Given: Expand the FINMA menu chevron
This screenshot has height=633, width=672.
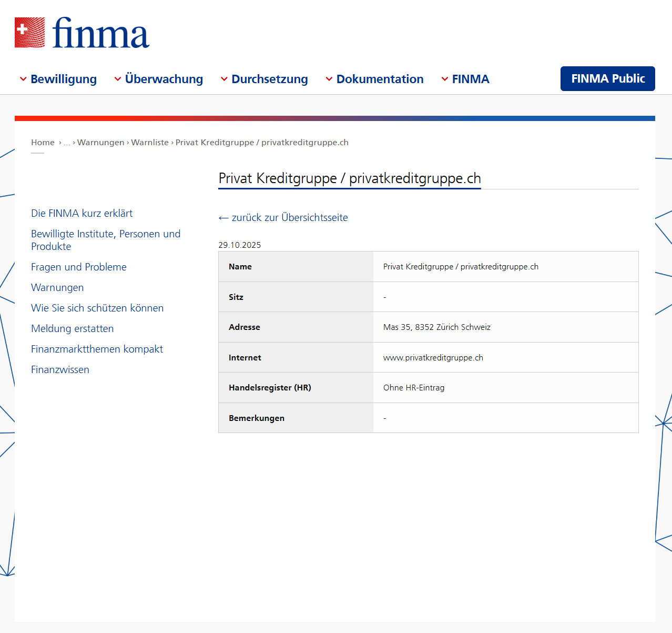Looking at the screenshot, I should click(x=445, y=79).
